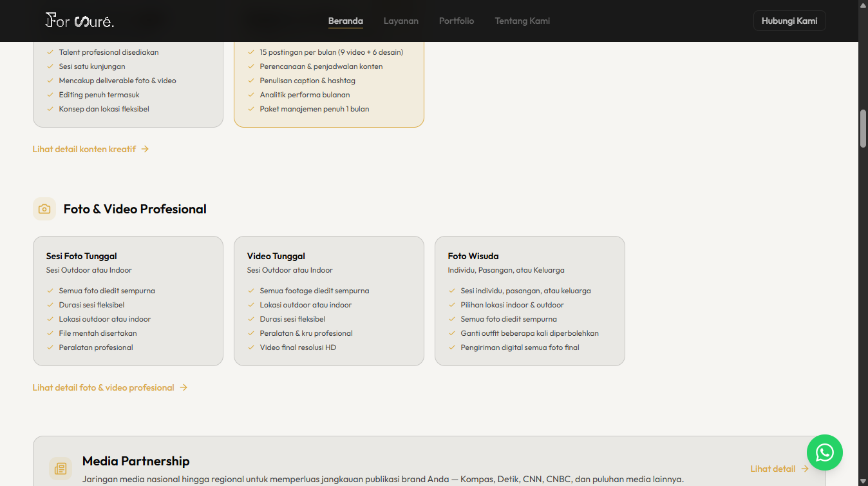Click 'Pengiriman digital semua foto final' text

520,347
